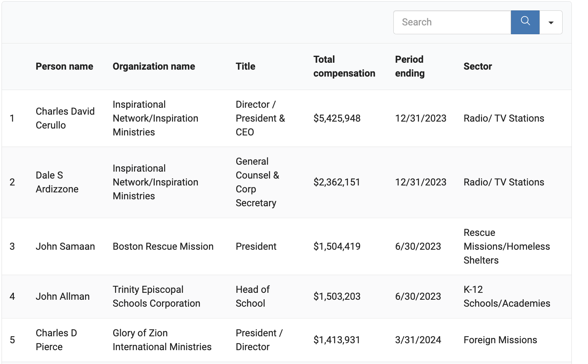The width and height of the screenshot is (588, 364).
Task: Click the Rescue Missions/Homeless Shelters sector cell
Action: [506, 246]
